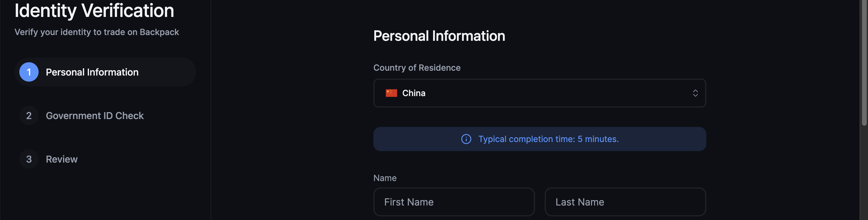Click inside the First Name input field
The height and width of the screenshot is (220, 868).
[454, 202]
